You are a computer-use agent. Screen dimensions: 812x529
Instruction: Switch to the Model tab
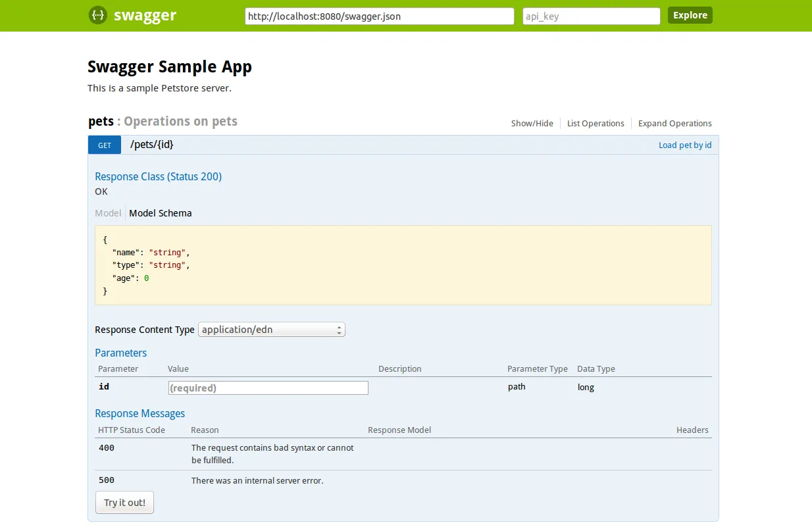(108, 213)
